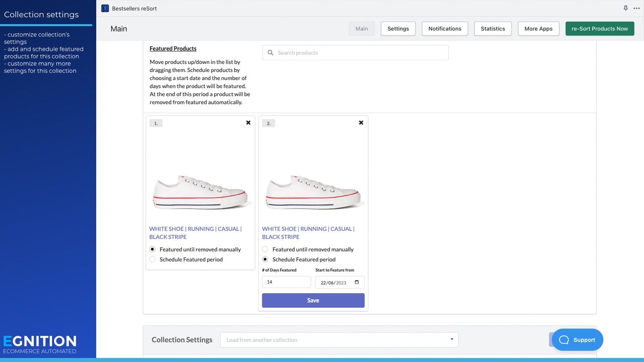Save the scheduled featured period
Viewport: 644px width, 362px height.
pyautogui.click(x=313, y=300)
